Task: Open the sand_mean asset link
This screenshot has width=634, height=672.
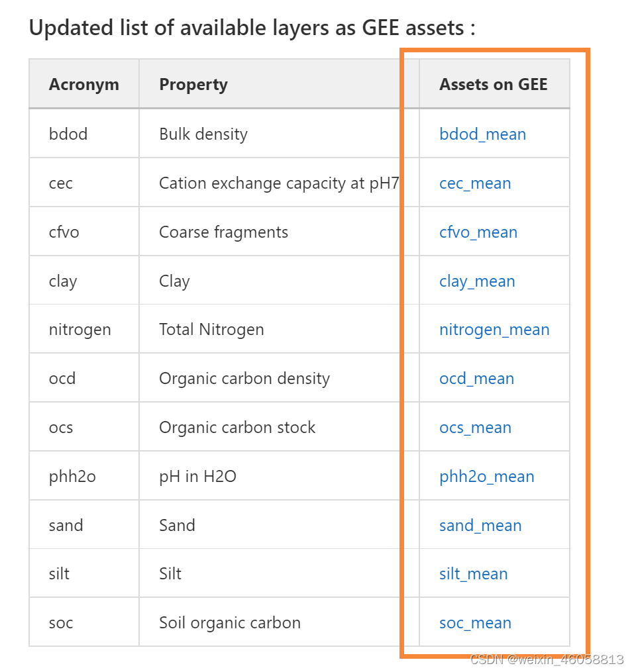Action: click(x=480, y=526)
